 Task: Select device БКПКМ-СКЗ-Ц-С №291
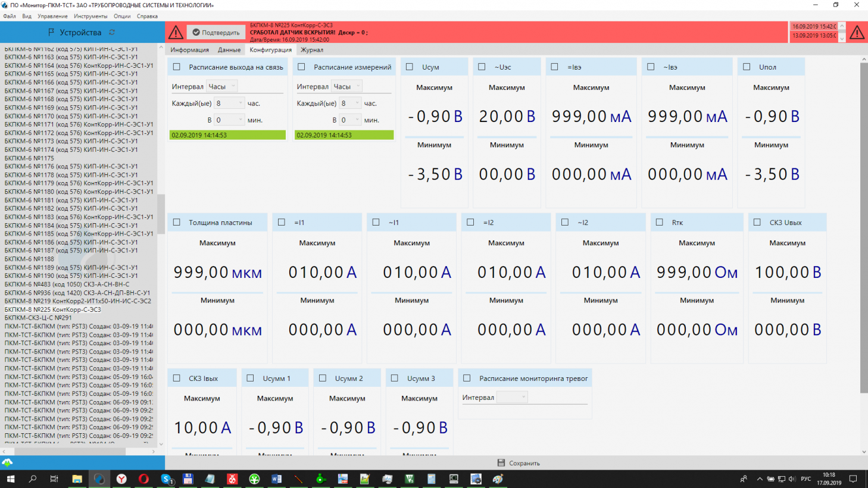(38, 318)
